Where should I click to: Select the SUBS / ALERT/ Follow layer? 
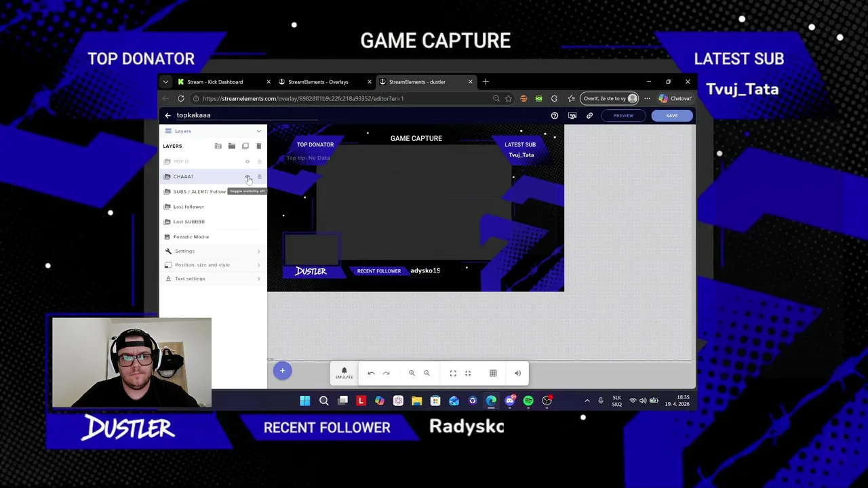click(x=213, y=192)
